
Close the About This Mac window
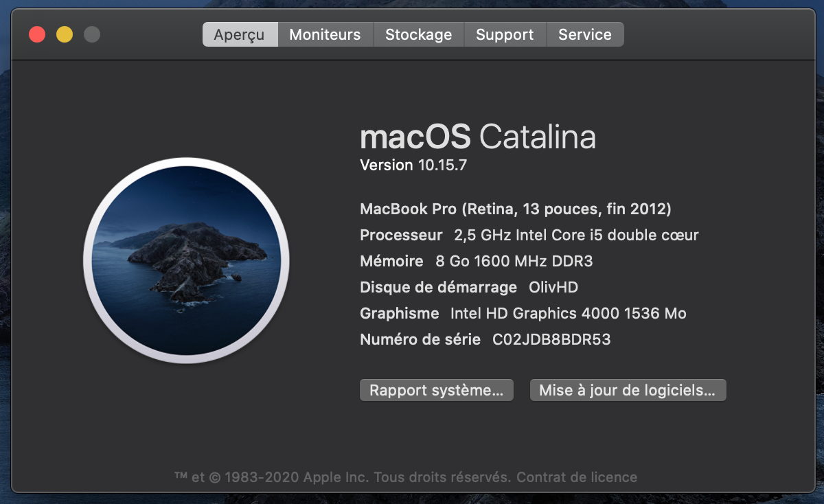[37, 34]
